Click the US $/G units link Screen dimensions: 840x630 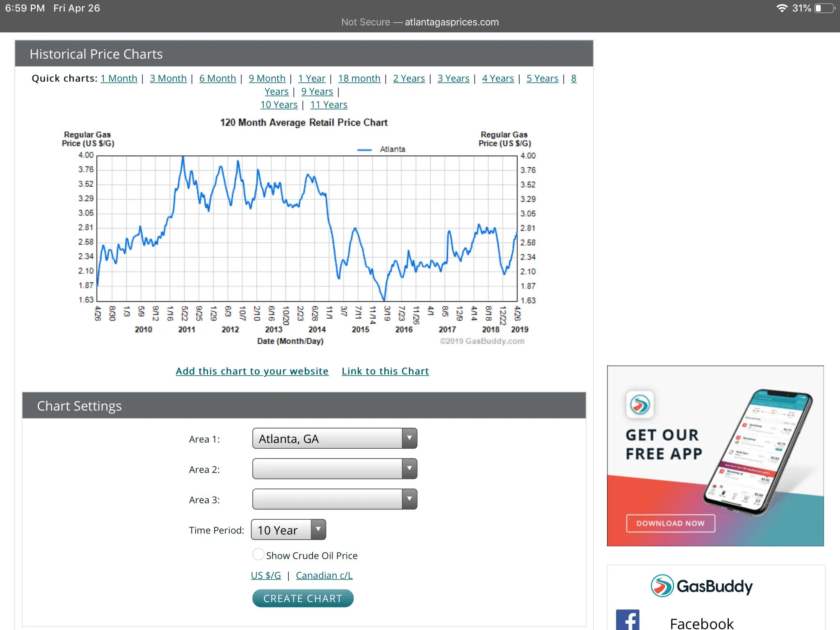(265, 575)
